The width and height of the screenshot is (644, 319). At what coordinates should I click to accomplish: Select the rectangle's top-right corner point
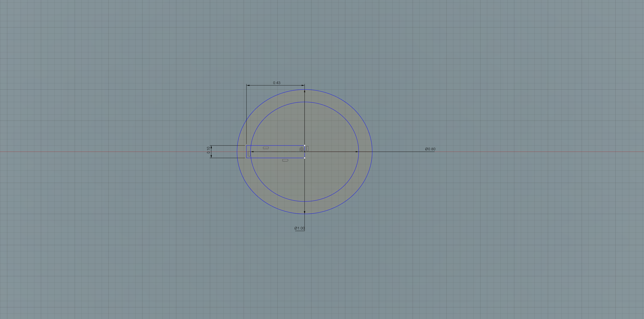[305, 146]
